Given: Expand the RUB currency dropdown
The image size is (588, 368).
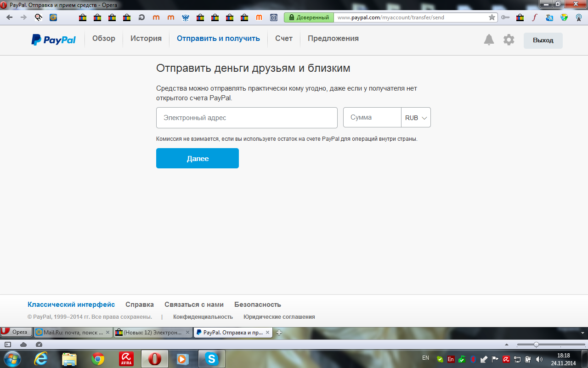Looking at the screenshot, I should tap(416, 118).
